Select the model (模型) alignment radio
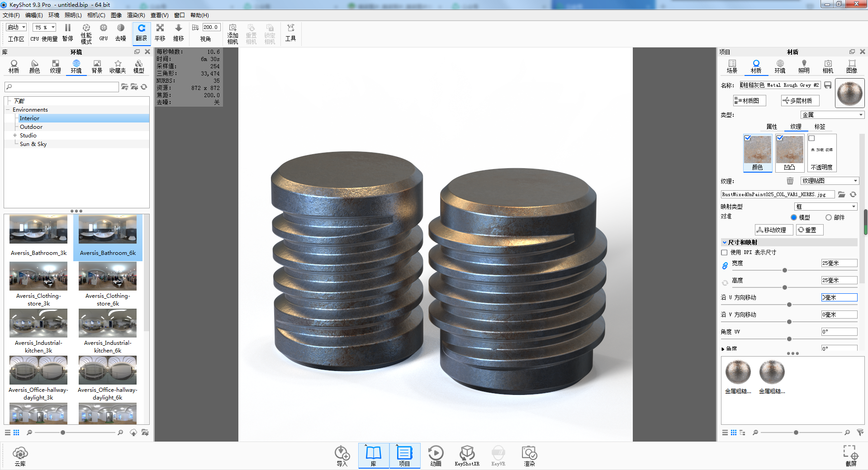This screenshot has height=470, width=868. (794, 217)
